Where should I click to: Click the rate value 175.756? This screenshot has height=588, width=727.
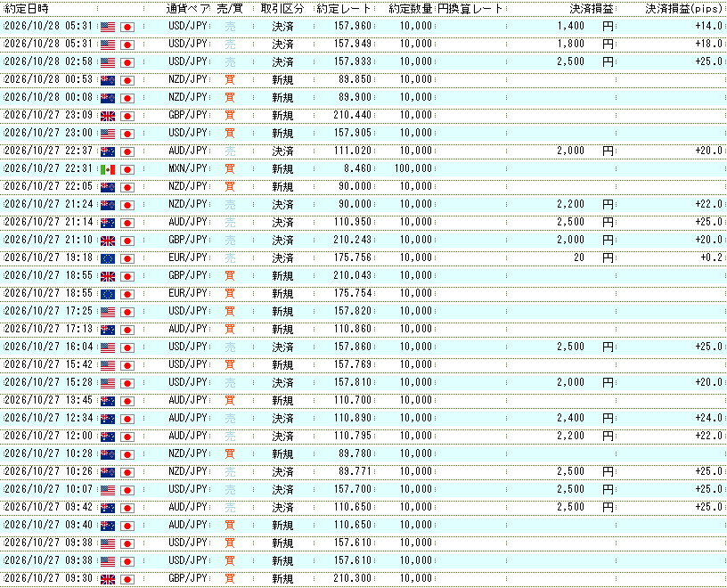tap(353, 257)
